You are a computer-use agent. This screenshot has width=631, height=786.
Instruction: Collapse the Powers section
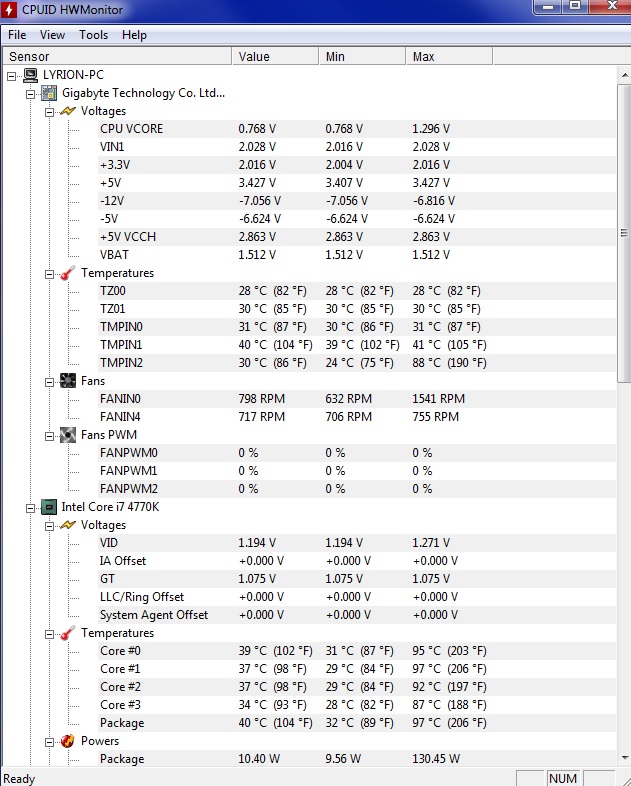click(x=49, y=742)
